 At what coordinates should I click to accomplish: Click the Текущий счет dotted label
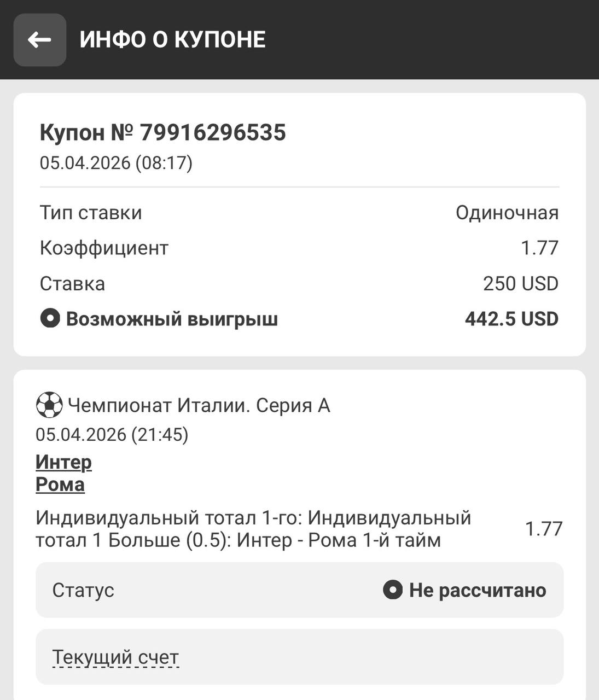tap(115, 657)
